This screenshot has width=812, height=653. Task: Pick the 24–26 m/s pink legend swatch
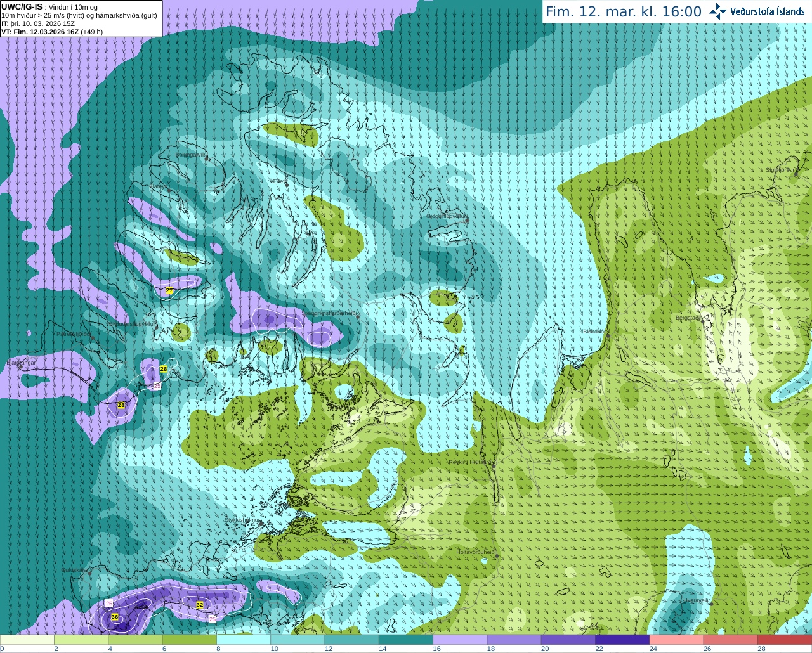pos(677,640)
